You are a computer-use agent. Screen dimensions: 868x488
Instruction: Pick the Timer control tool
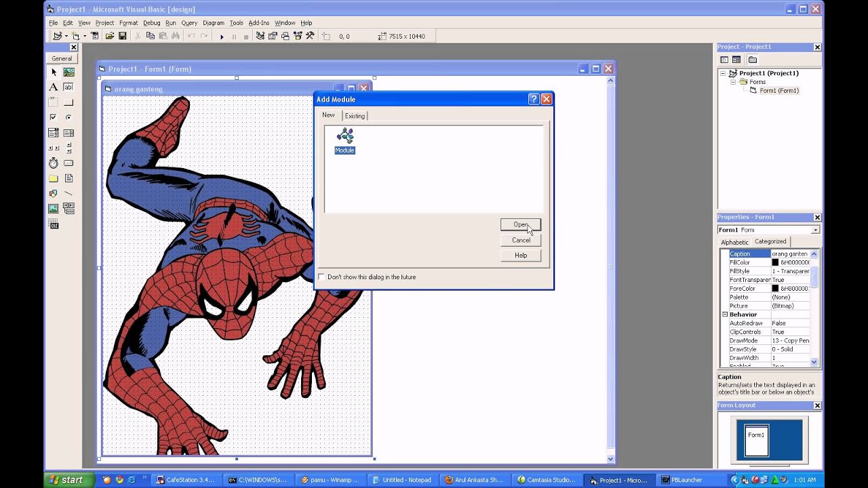[54, 163]
